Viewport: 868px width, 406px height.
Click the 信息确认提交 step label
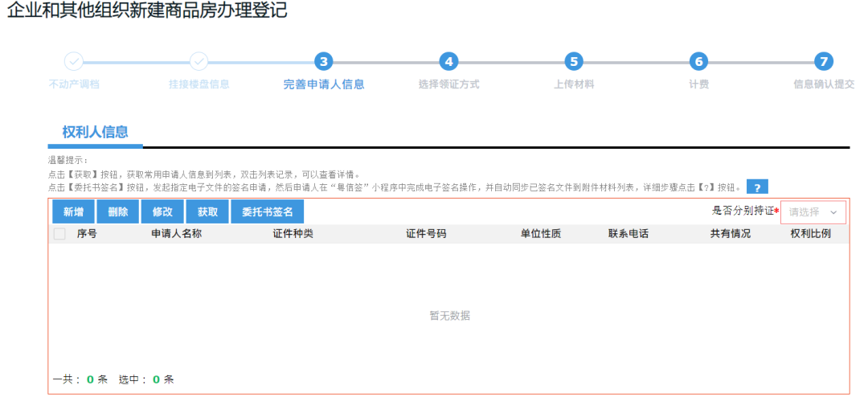pos(825,84)
